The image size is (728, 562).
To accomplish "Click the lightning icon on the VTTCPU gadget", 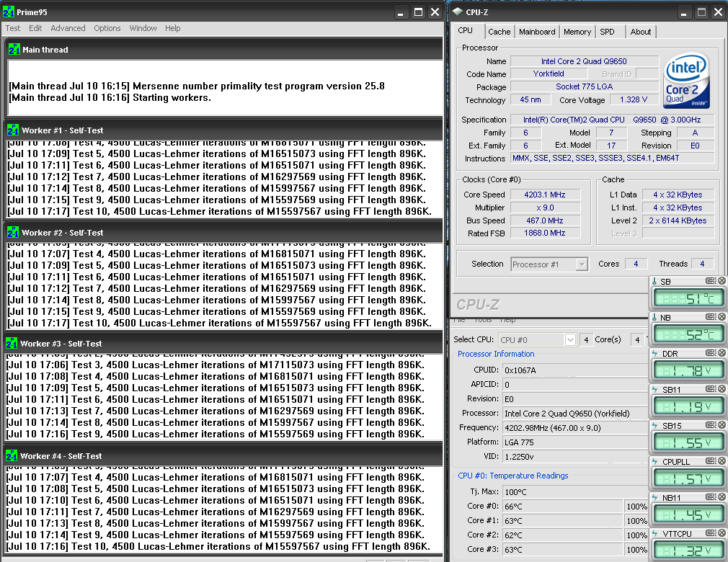I will point(654,534).
